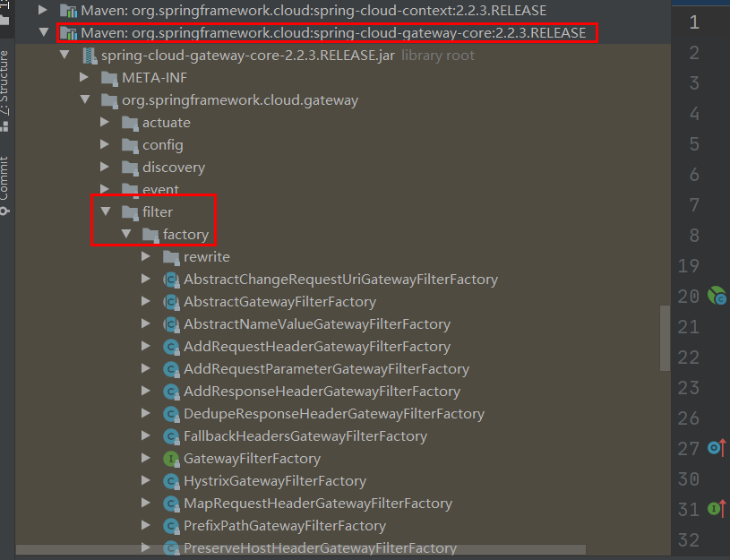Viewport: 730px width, 560px height.
Task: Click the spring-cloud-gateway-core Maven library icon
Action: [68, 33]
